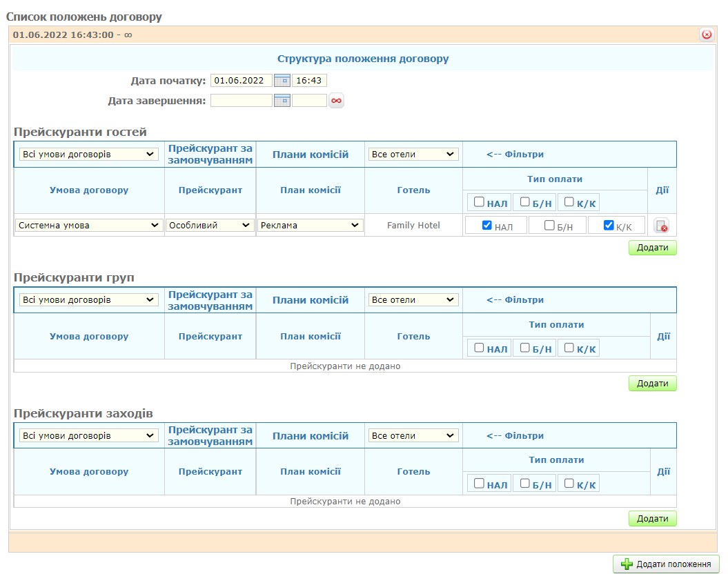
Task: Click the red infinity end date icon
Action: pyautogui.click(x=336, y=101)
